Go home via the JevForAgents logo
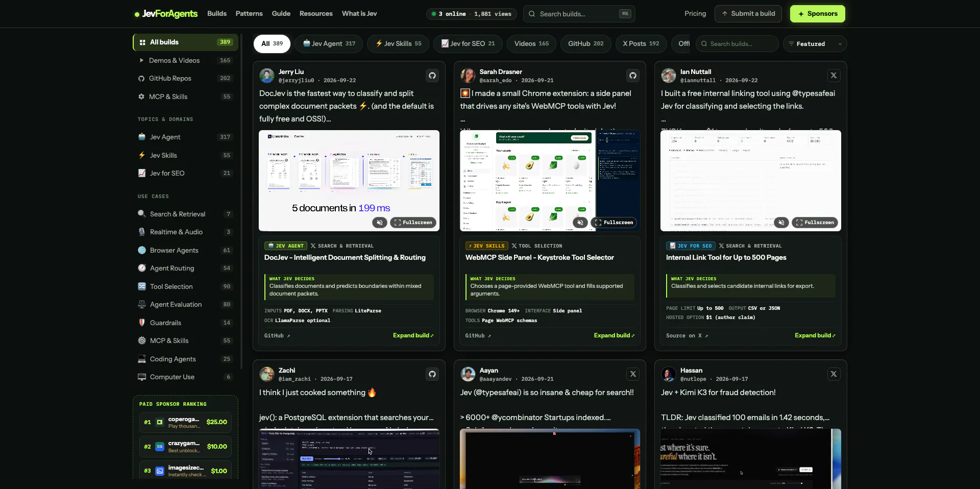 166,14
